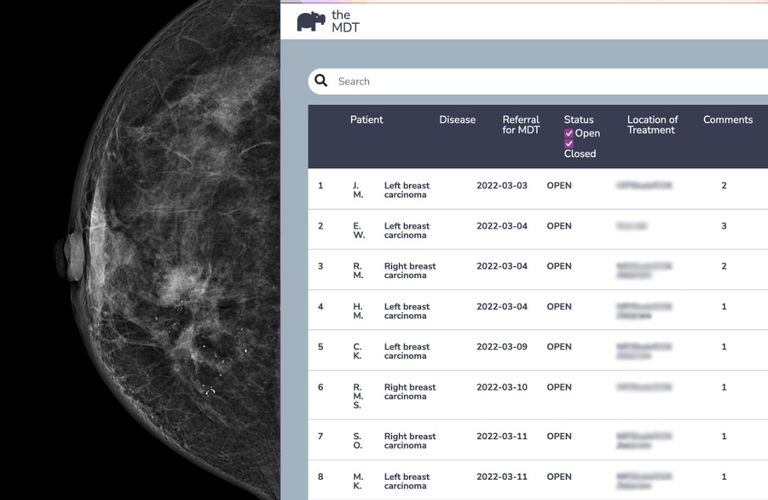Click into the Search input field

539,81
